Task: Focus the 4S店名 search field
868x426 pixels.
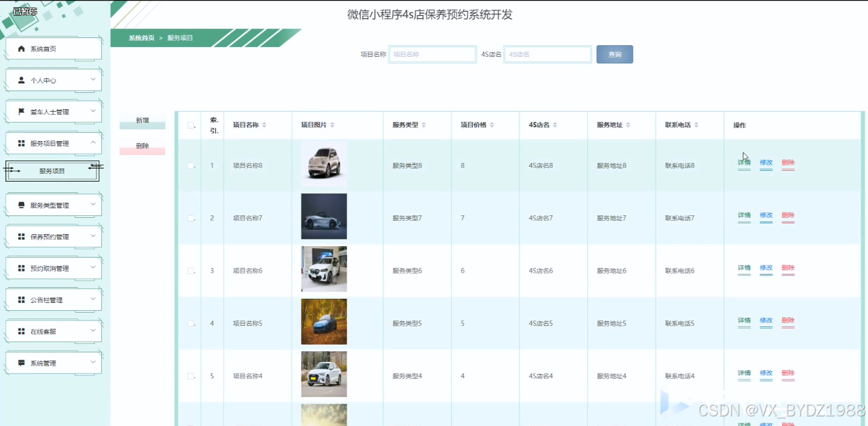Action: click(548, 54)
